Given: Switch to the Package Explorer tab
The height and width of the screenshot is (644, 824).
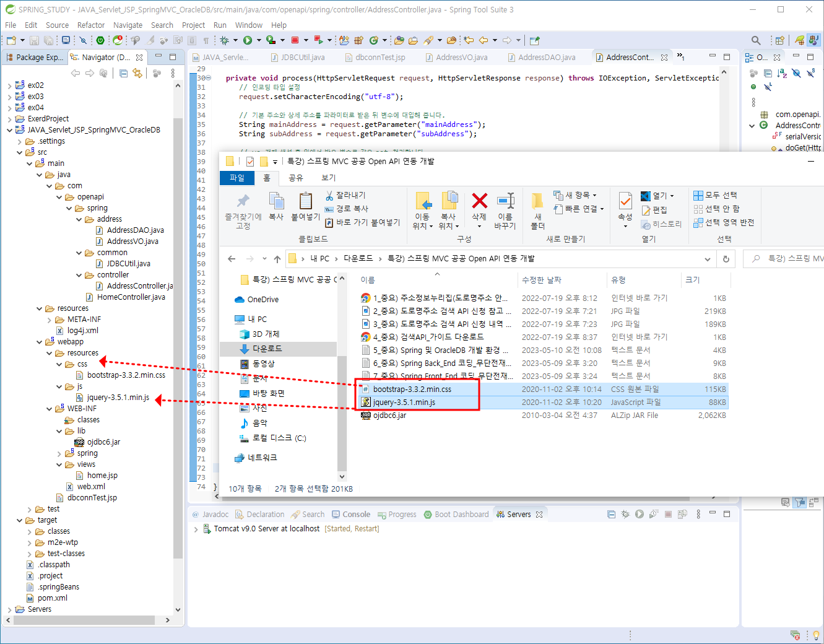Looking at the screenshot, I should [35, 57].
